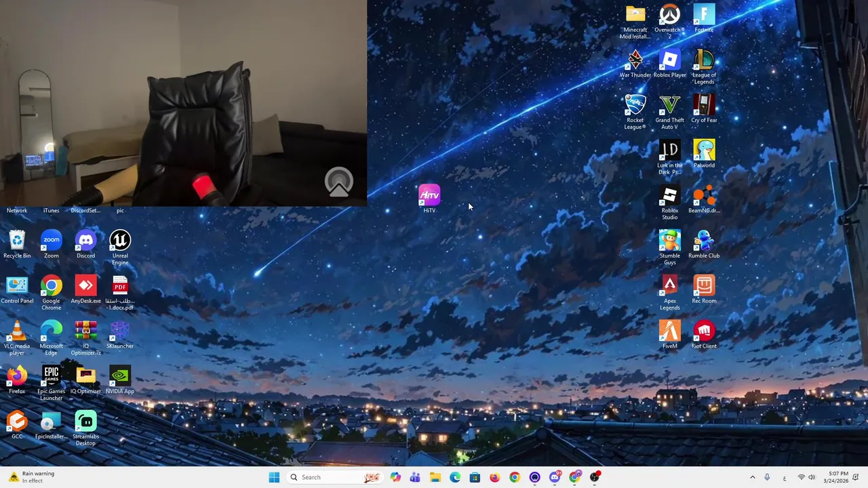Launch the NVIDIA App
This screenshot has width=868, height=488.
pyautogui.click(x=120, y=380)
